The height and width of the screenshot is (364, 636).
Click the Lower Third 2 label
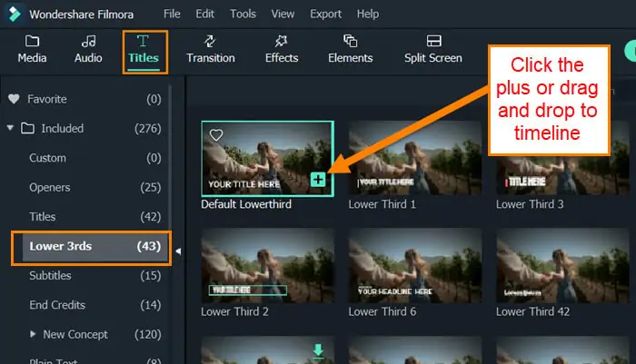tap(234, 311)
